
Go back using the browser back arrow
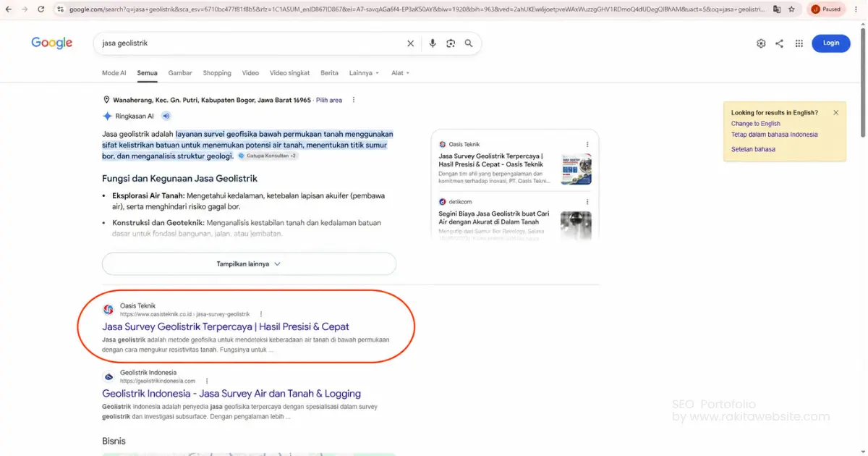[x=10, y=9]
